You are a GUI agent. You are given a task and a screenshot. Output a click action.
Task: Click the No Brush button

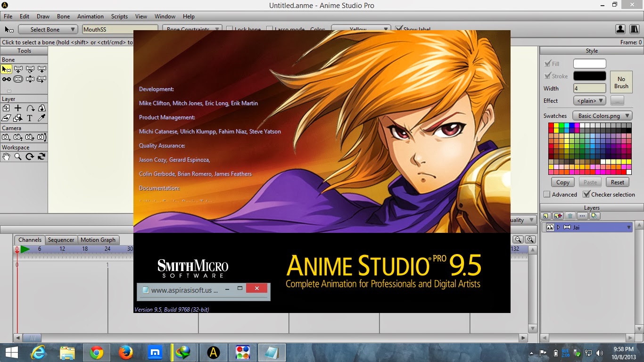[x=621, y=82]
